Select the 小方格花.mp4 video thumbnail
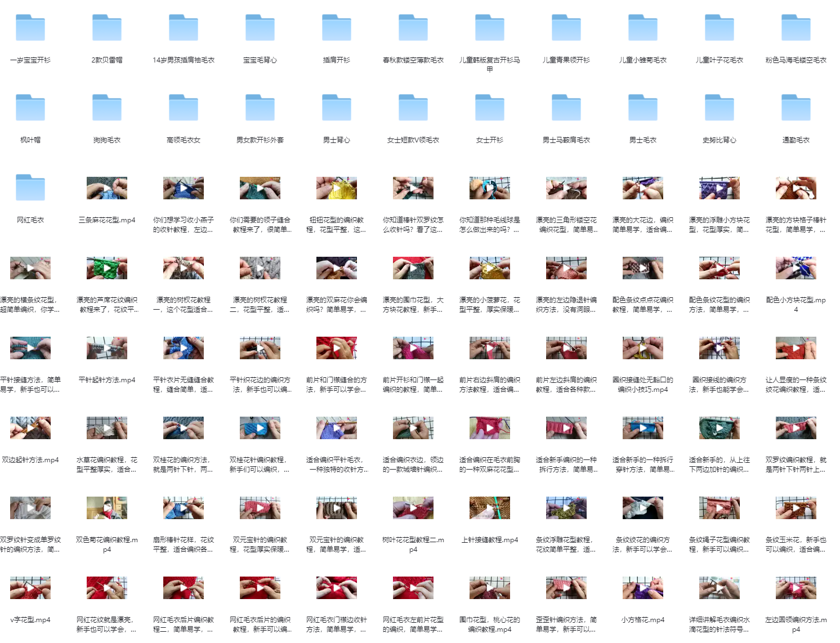The image size is (840, 643). coord(643,588)
